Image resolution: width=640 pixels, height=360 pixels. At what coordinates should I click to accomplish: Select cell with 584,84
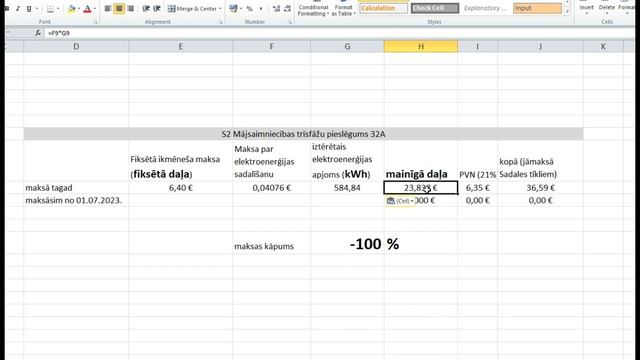pos(347,188)
